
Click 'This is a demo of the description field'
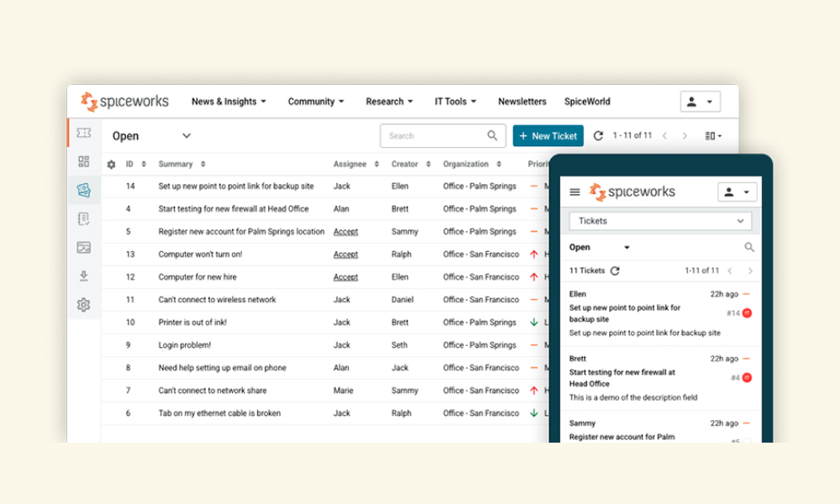(x=633, y=397)
